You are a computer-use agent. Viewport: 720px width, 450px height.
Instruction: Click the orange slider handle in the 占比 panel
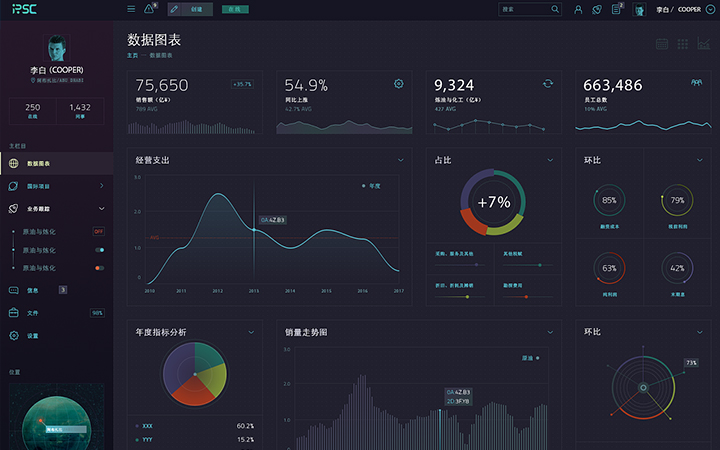pos(526,297)
